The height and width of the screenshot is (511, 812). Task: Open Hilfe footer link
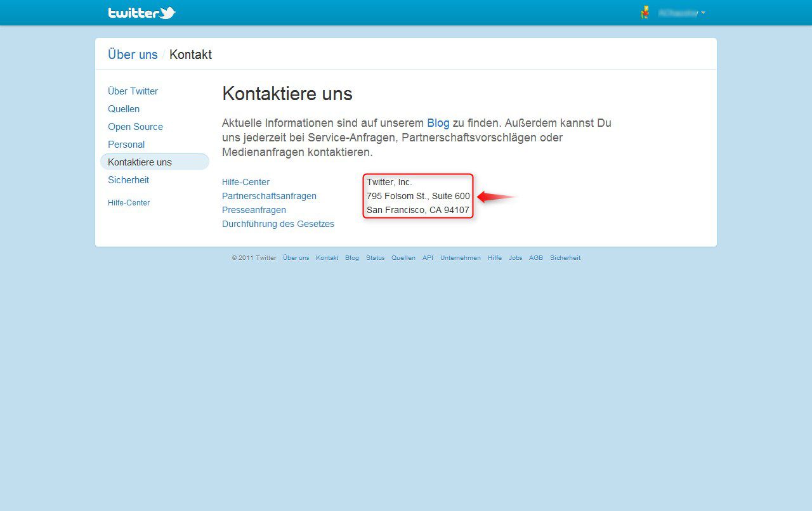(x=495, y=258)
